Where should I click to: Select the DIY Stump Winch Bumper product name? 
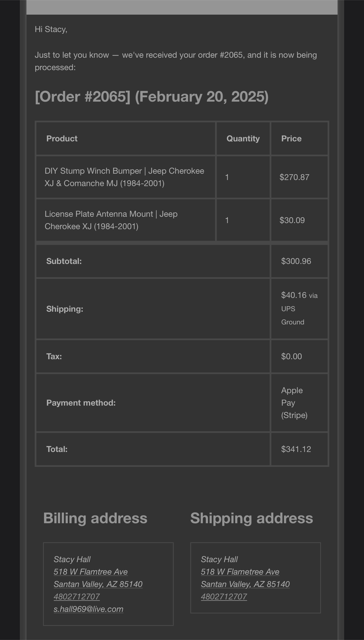tap(124, 177)
